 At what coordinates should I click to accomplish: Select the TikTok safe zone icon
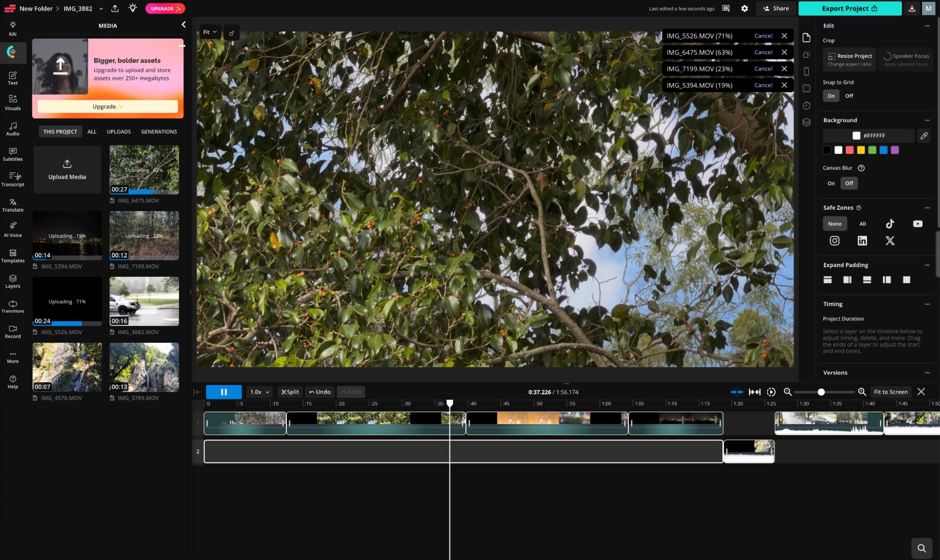point(890,224)
